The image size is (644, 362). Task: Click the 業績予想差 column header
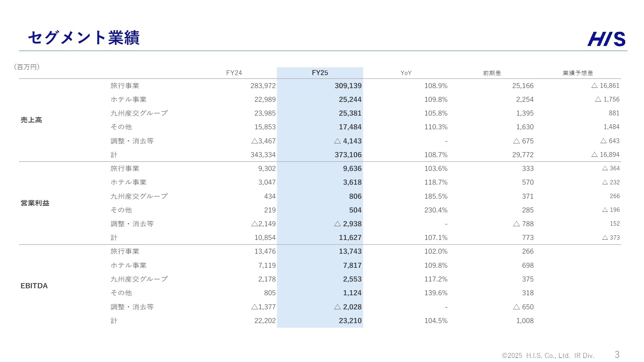tap(578, 73)
